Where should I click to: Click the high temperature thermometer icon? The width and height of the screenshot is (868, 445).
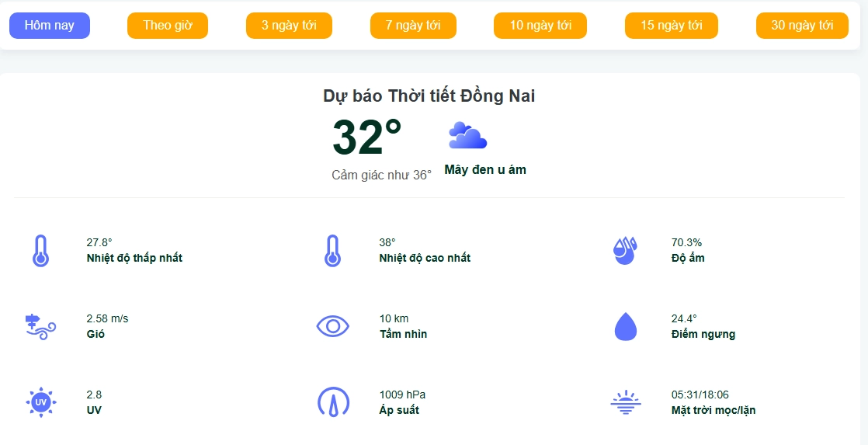point(333,250)
